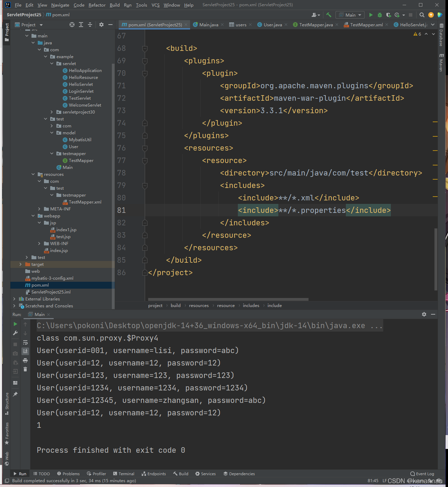Open the Problems tool window

[x=69, y=474]
